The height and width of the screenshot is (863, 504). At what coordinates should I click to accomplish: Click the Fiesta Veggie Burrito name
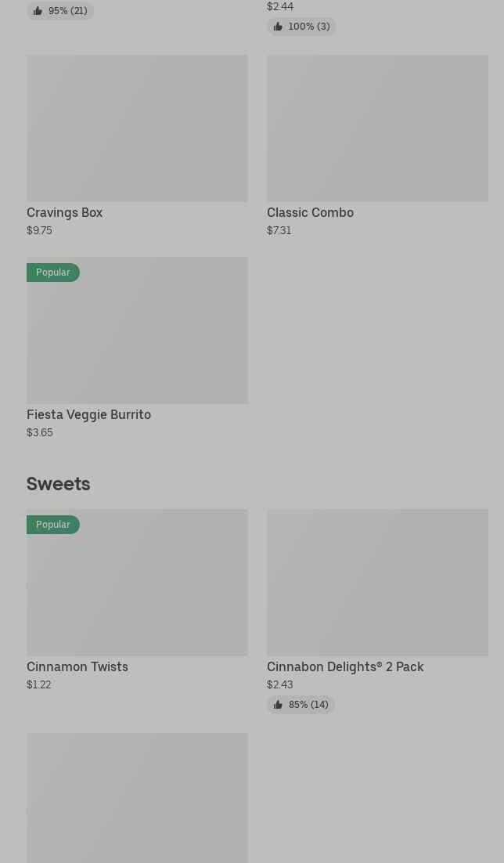(x=88, y=414)
